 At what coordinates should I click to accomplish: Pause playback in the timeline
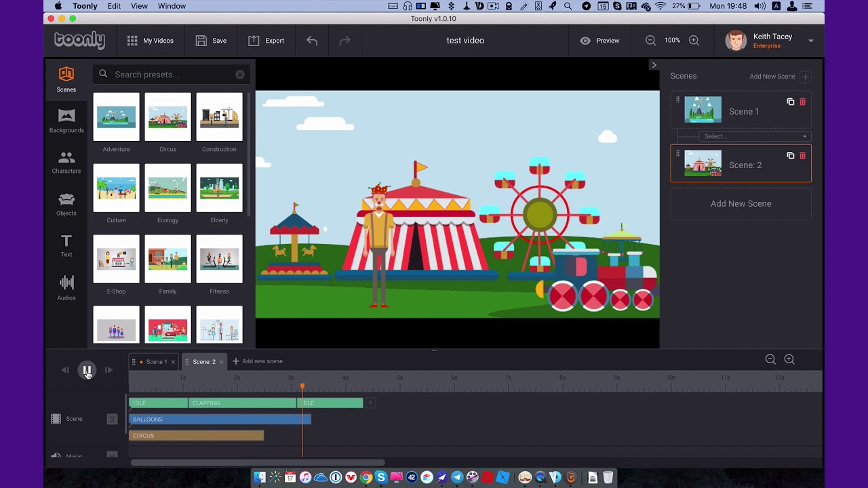87,370
